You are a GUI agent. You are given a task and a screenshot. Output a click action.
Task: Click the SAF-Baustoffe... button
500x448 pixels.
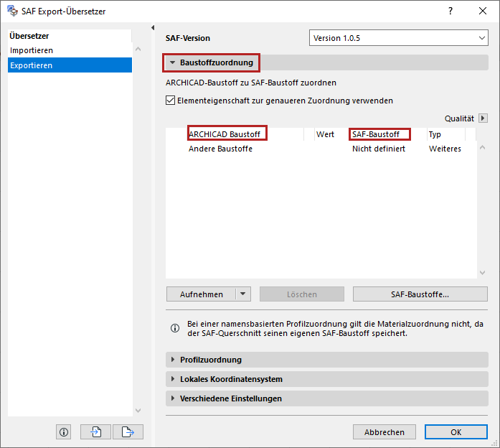pyautogui.click(x=420, y=294)
